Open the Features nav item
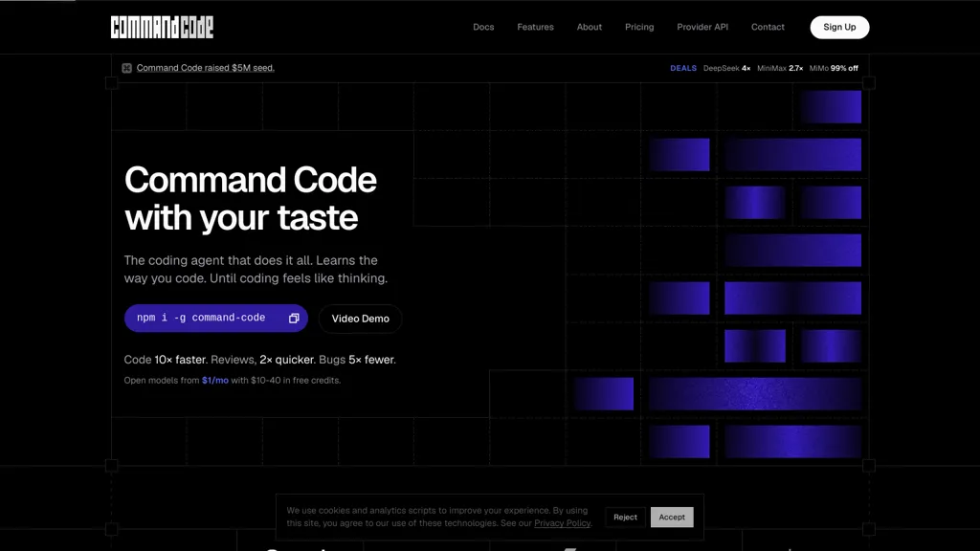The image size is (980, 551). pyautogui.click(x=535, y=27)
